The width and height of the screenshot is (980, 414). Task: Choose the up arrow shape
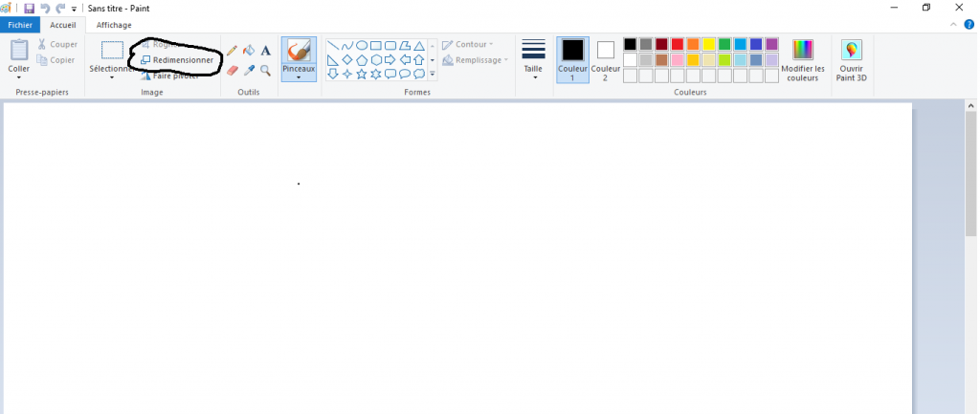coord(419,60)
